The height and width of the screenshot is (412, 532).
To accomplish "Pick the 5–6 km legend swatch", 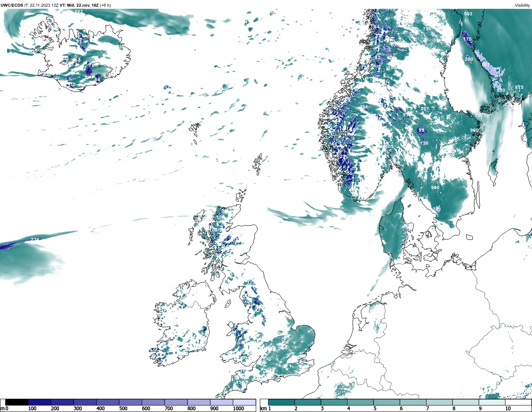I will tap(386, 402).
